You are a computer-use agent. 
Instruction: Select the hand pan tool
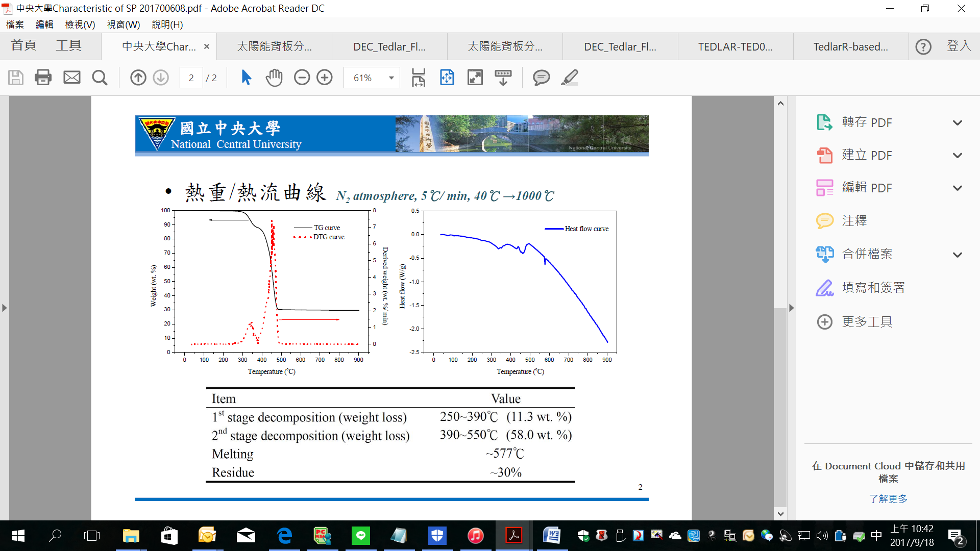click(274, 78)
